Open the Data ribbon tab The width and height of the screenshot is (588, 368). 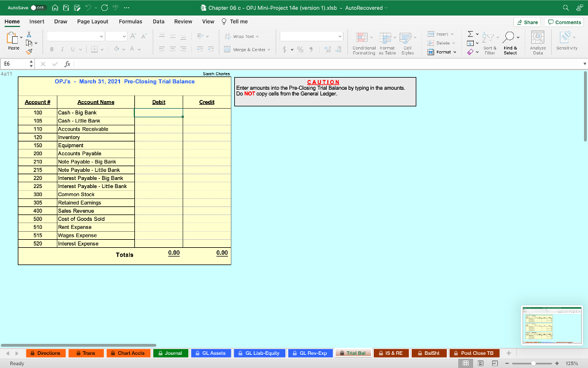point(158,22)
